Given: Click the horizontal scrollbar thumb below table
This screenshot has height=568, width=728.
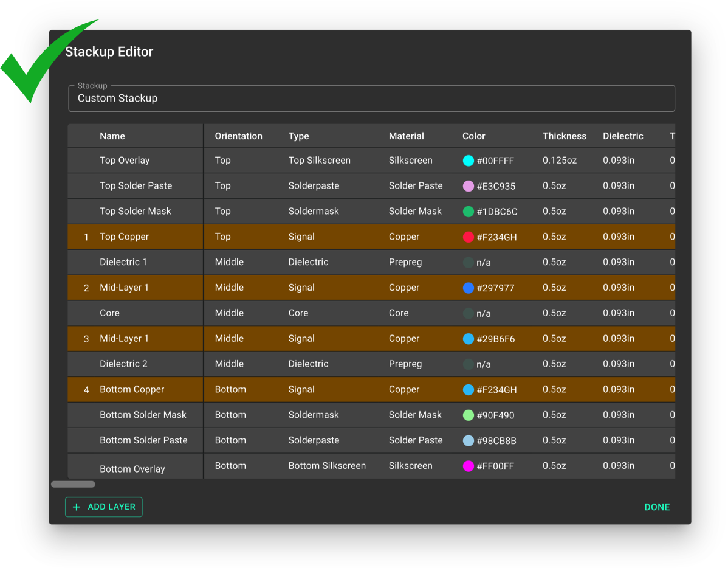Looking at the screenshot, I should pyautogui.click(x=73, y=484).
